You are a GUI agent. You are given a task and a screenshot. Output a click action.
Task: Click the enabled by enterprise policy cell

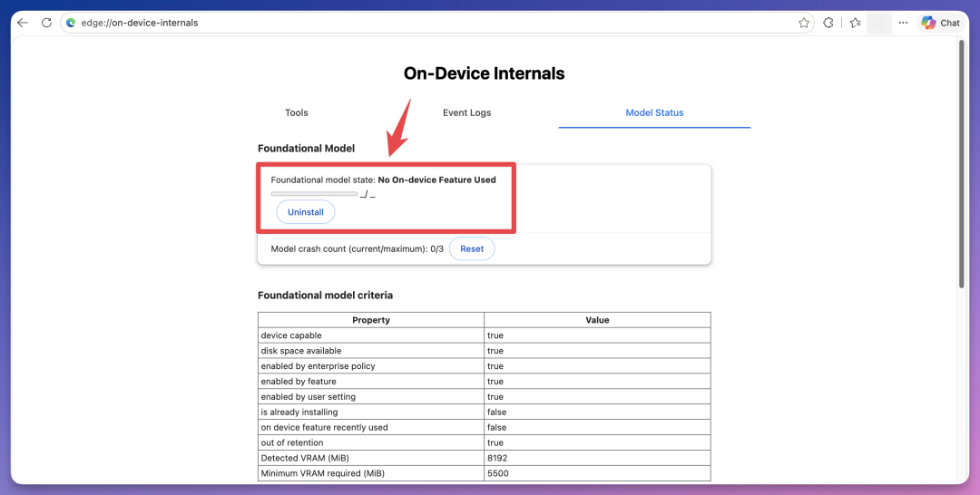point(370,365)
